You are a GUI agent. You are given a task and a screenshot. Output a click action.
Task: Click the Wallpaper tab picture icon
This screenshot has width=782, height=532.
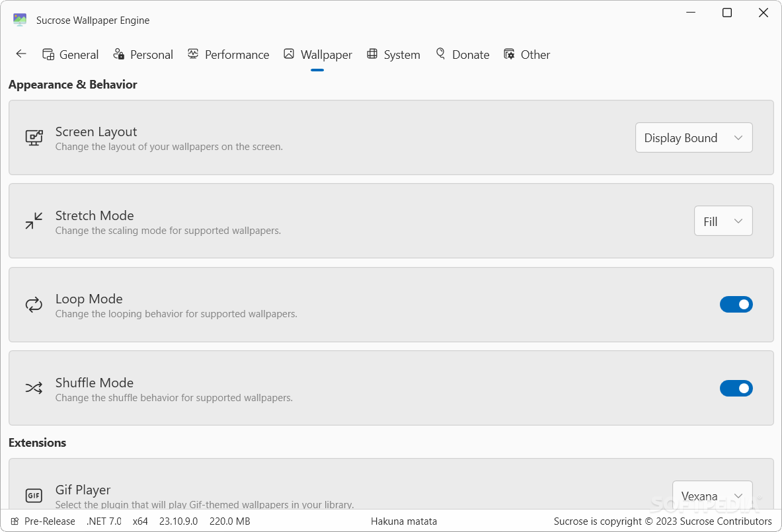(x=289, y=54)
